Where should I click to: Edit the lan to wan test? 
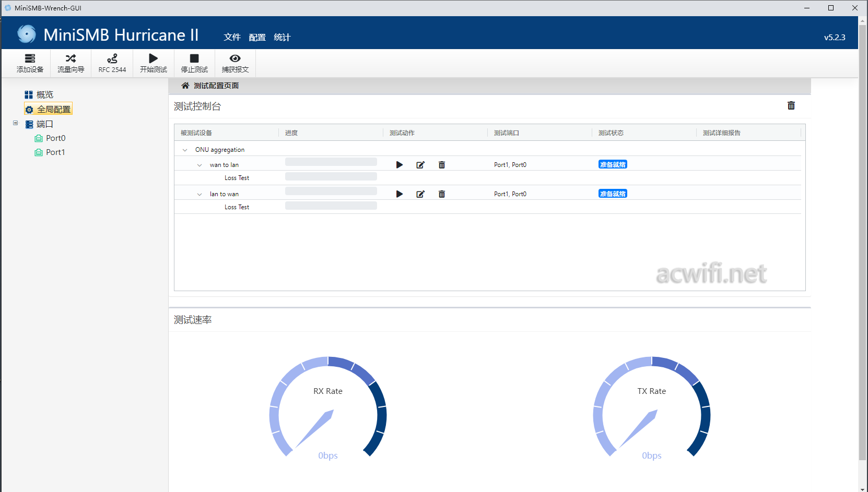click(420, 194)
